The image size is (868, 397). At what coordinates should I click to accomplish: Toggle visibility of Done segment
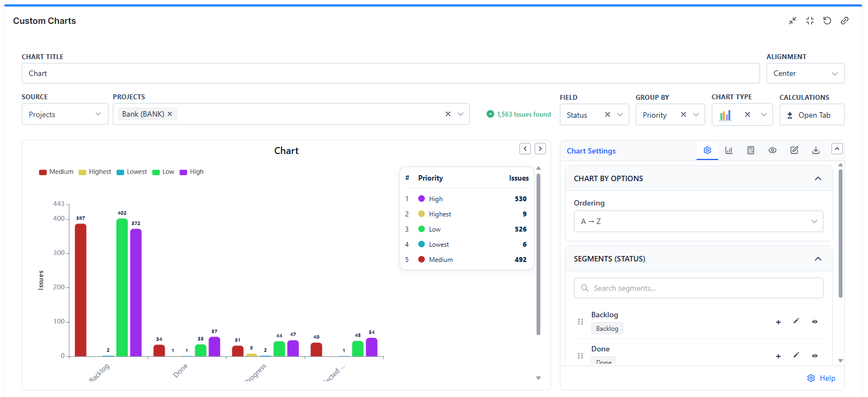click(x=815, y=356)
